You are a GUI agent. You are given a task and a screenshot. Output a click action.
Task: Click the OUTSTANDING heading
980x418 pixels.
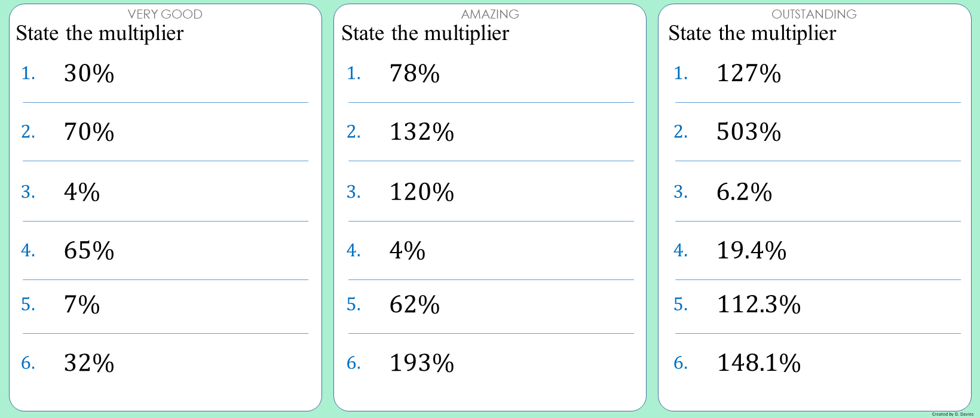[814, 14]
